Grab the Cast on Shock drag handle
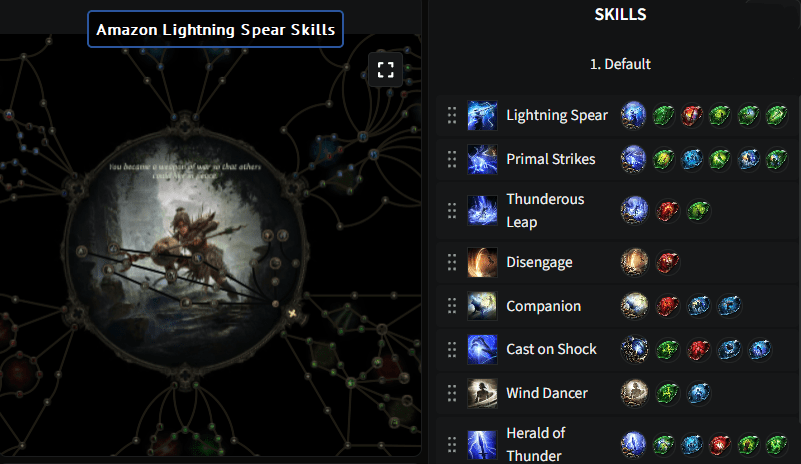801x464 pixels. tap(452, 350)
